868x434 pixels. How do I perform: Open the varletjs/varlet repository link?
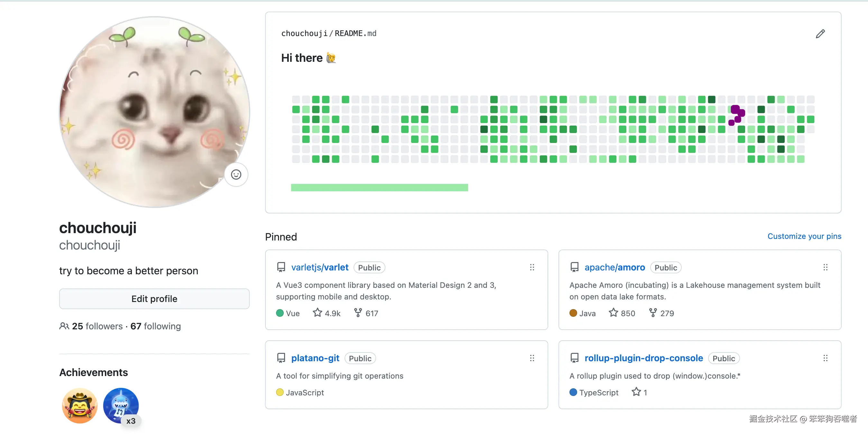point(319,268)
